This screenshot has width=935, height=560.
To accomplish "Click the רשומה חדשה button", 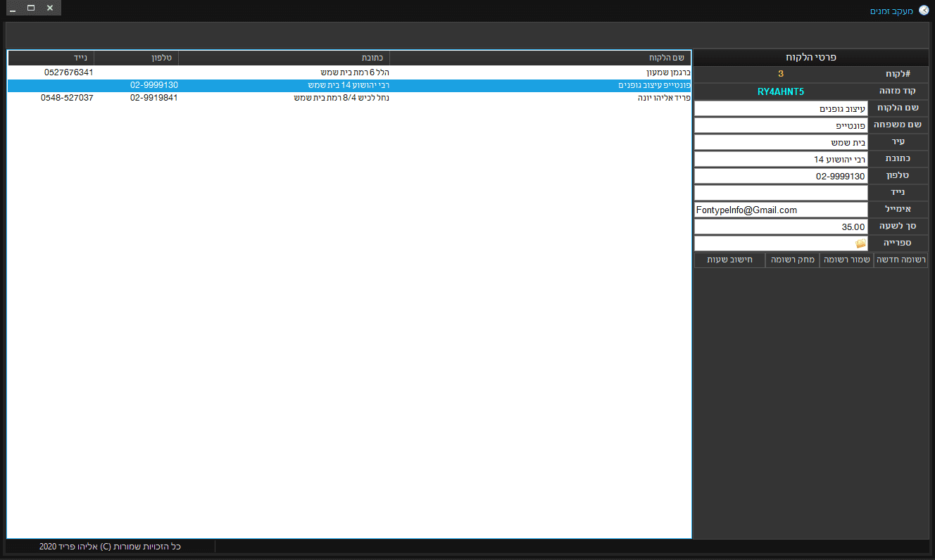I will pyautogui.click(x=901, y=260).
